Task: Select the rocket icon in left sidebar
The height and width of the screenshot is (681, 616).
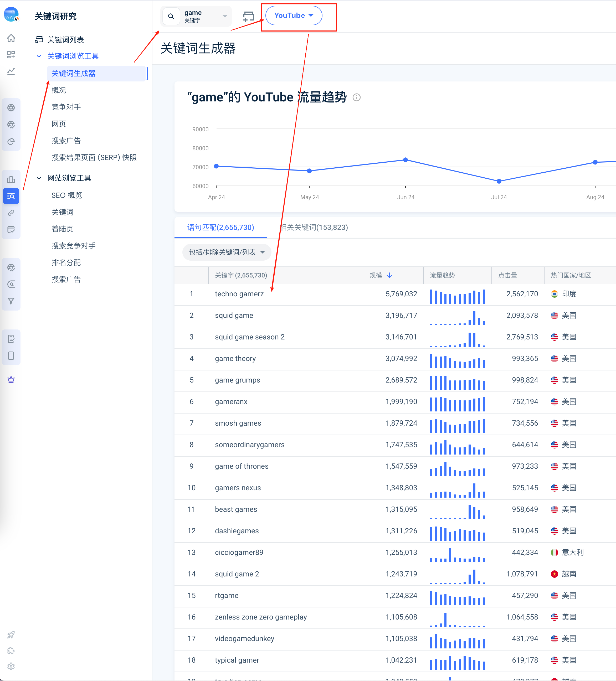Action: (x=11, y=635)
